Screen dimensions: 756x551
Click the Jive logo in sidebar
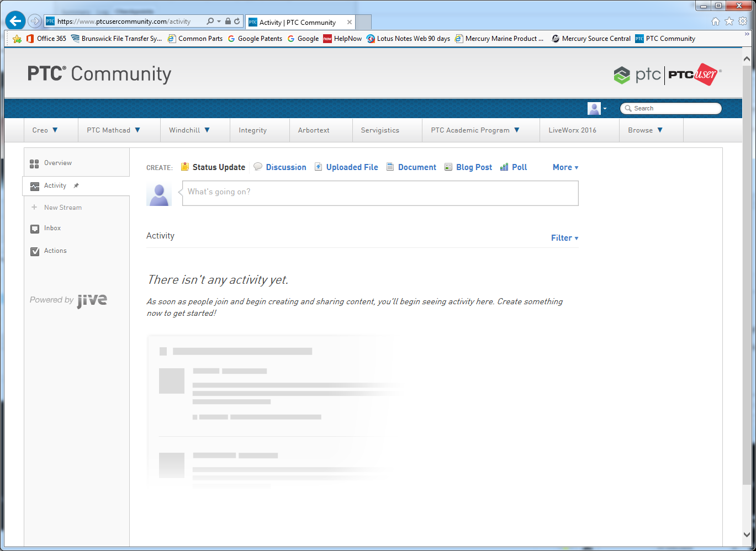[x=92, y=300]
